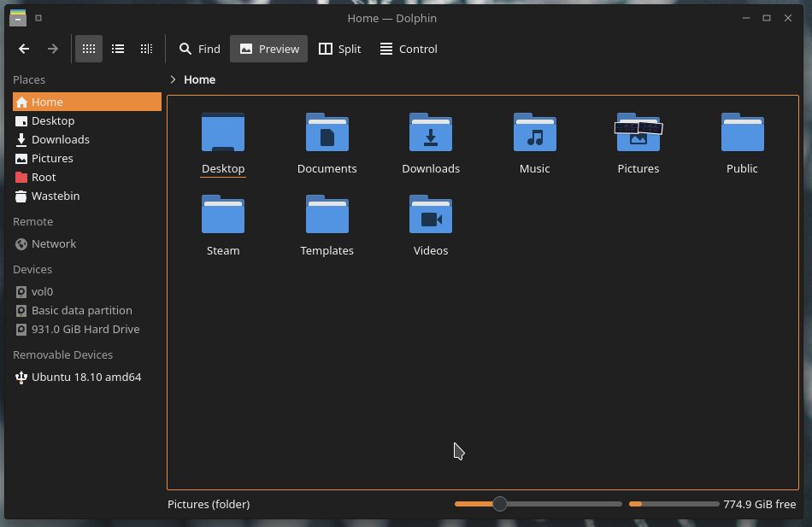The height and width of the screenshot is (527, 812).
Task: Open Basic data partition device
Action: coord(87,310)
